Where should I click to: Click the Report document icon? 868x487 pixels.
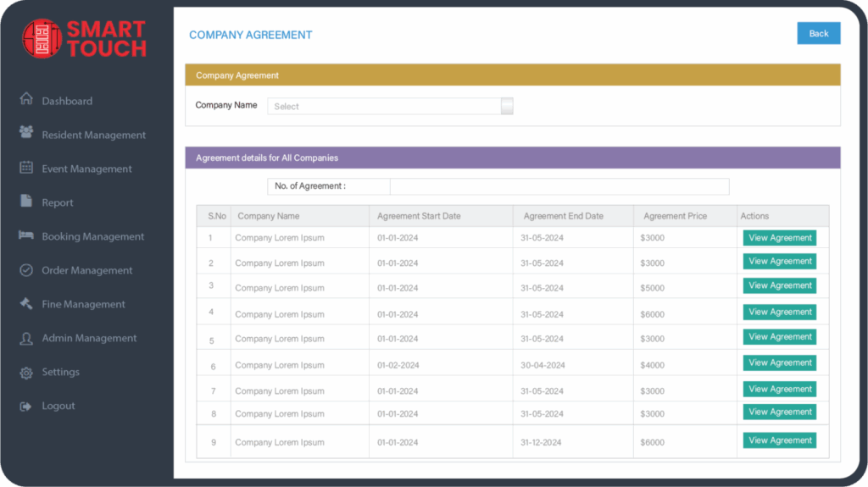click(25, 202)
